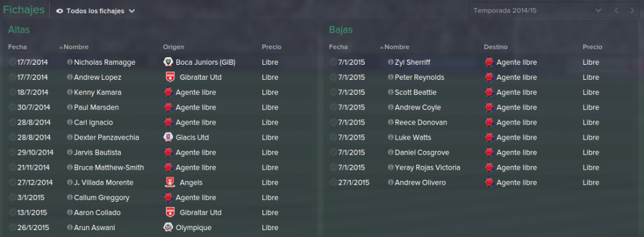The height and width of the screenshot is (237, 644).
Task: Click Boca Juniors (GIB) club badge
Action: [x=167, y=62]
